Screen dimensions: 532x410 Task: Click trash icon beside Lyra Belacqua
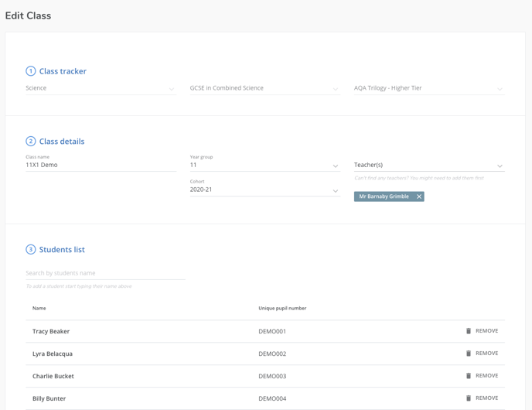coord(469,354)
